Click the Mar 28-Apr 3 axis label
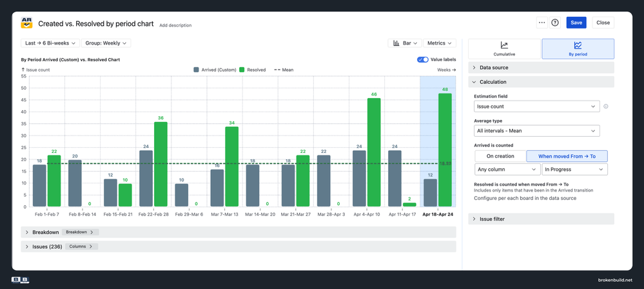This screenshot has height=289, width=644. click(331, 215)
